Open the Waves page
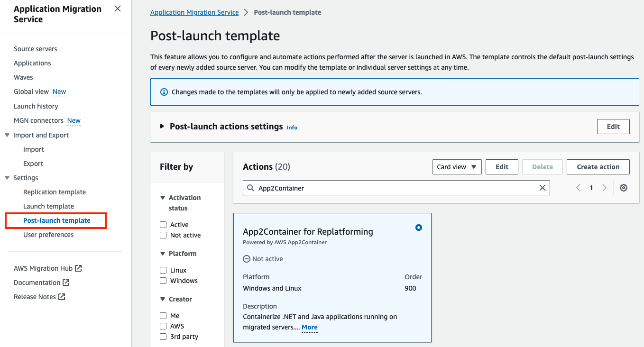The width and height of the screenshot is (644, 347). coord(23,77)
